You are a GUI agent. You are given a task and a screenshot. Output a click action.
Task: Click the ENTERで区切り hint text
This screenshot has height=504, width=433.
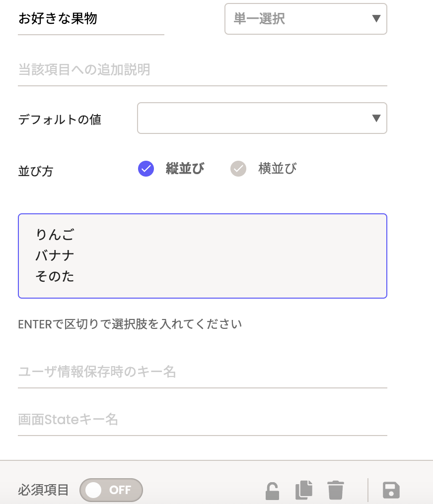pos(130,324)
